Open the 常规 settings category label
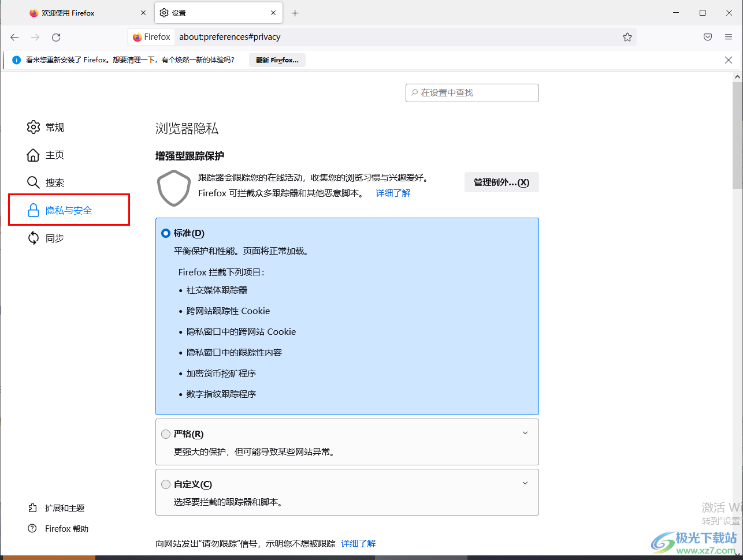 tap(55, 127)
